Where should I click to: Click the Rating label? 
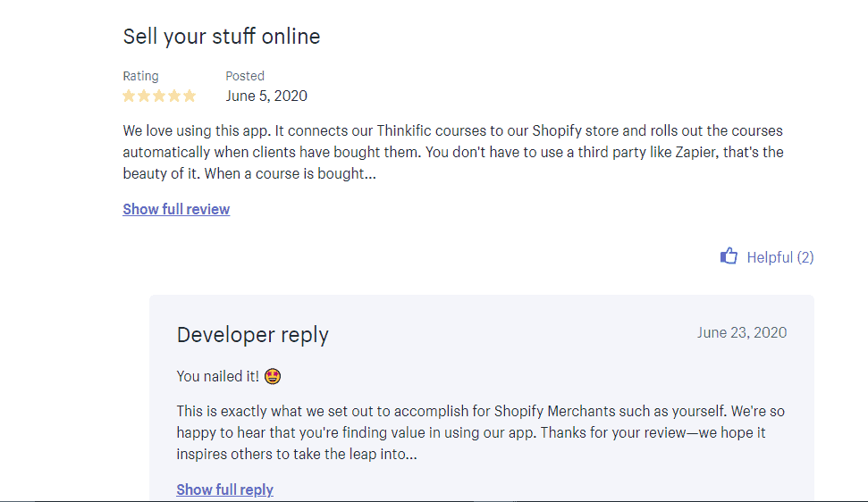pyautogui.click(x=140, y=76)
